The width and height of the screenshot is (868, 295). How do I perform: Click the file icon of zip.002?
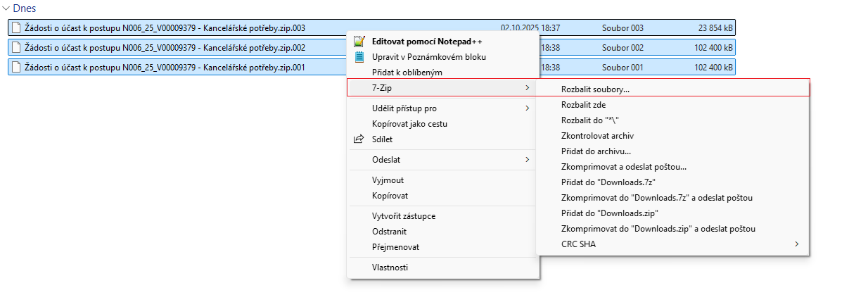coord(16,48)
